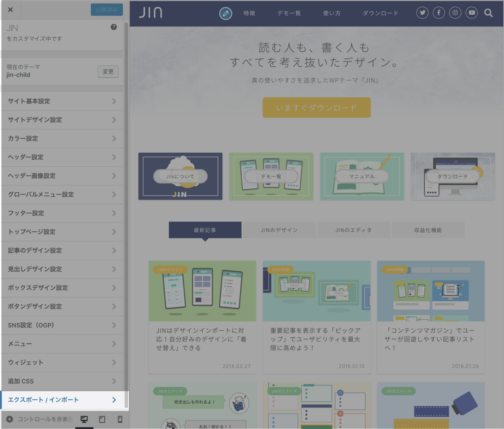Open 見出しデザイン設定 section
The image size is (504, 429).
click(x=62, y=269)
